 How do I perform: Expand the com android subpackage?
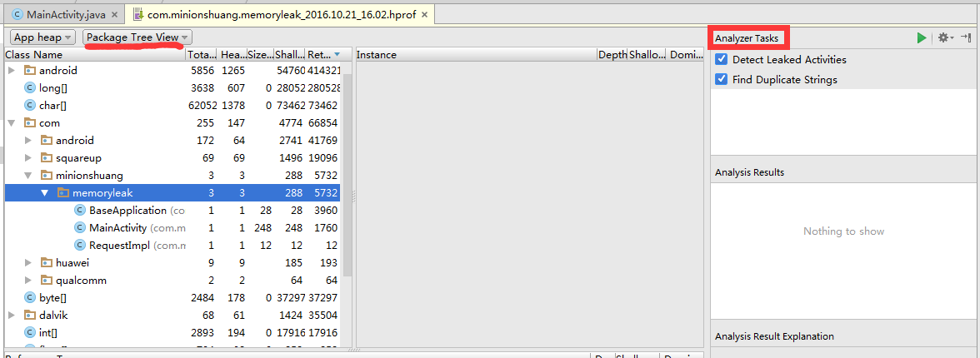[28, 141]
